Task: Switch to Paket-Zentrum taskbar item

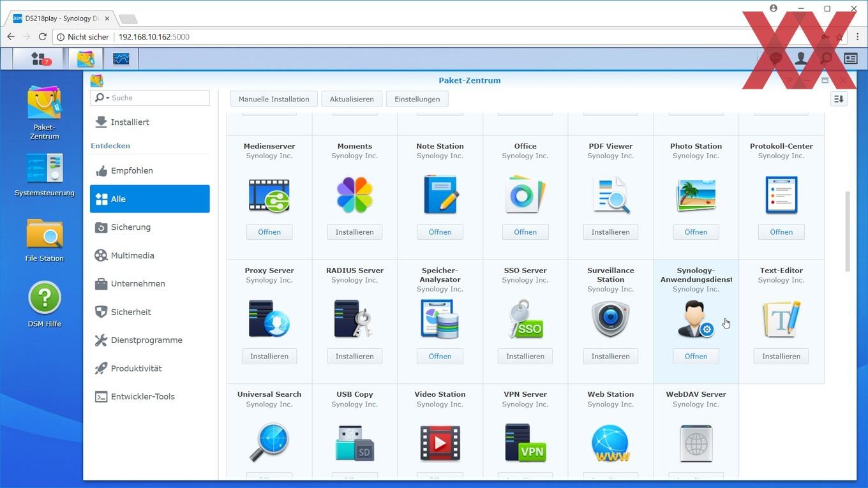Action: click(x=86, y=59)
